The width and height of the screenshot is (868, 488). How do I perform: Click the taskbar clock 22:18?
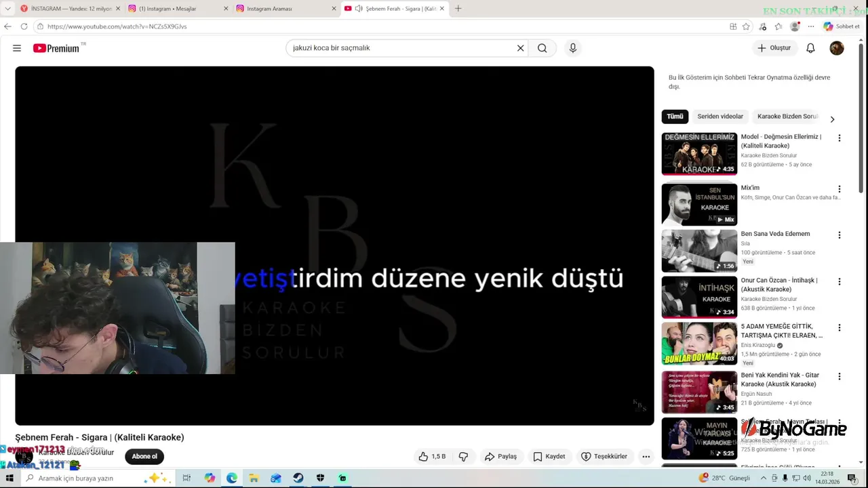(x=827, y=478)
